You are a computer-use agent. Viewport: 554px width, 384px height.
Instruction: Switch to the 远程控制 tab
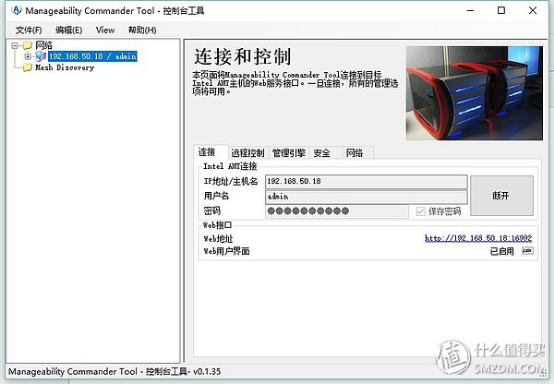[248, 153]
